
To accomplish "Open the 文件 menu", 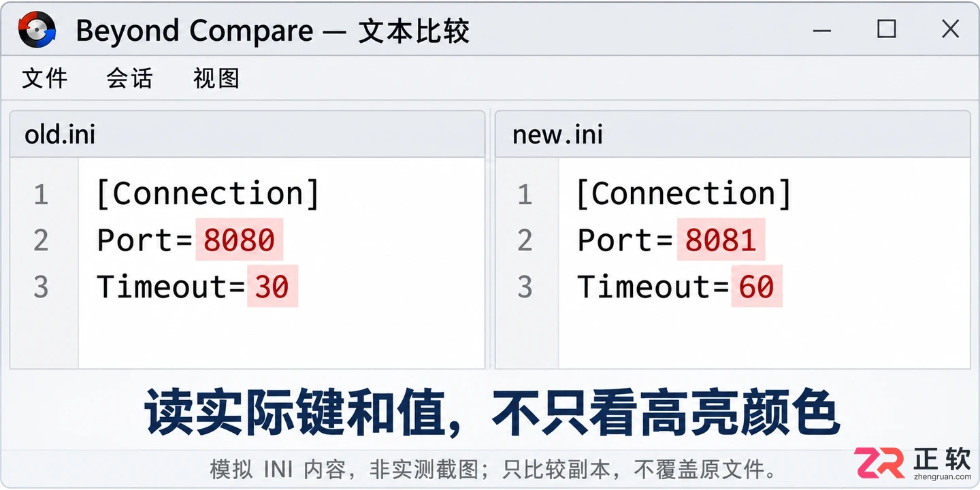I will pos(45,78).
